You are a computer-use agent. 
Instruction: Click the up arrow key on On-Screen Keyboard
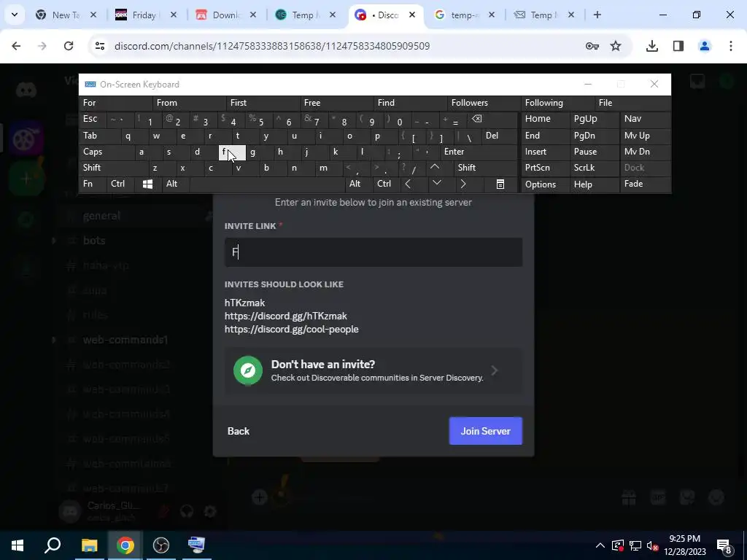pos(435,168)
